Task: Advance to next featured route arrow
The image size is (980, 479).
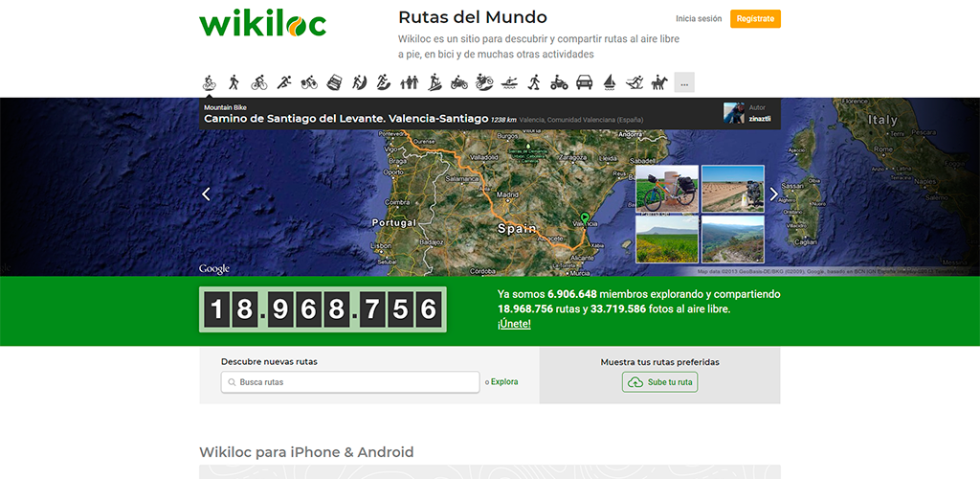Action: (773, 194)
